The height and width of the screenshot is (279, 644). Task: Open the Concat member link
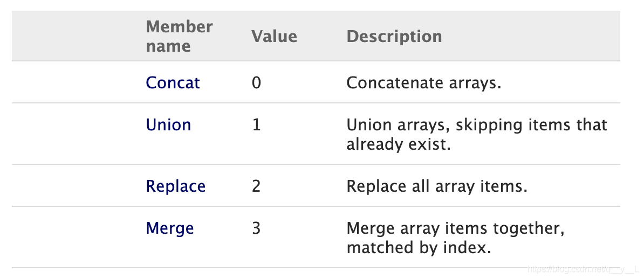point(173,82)
